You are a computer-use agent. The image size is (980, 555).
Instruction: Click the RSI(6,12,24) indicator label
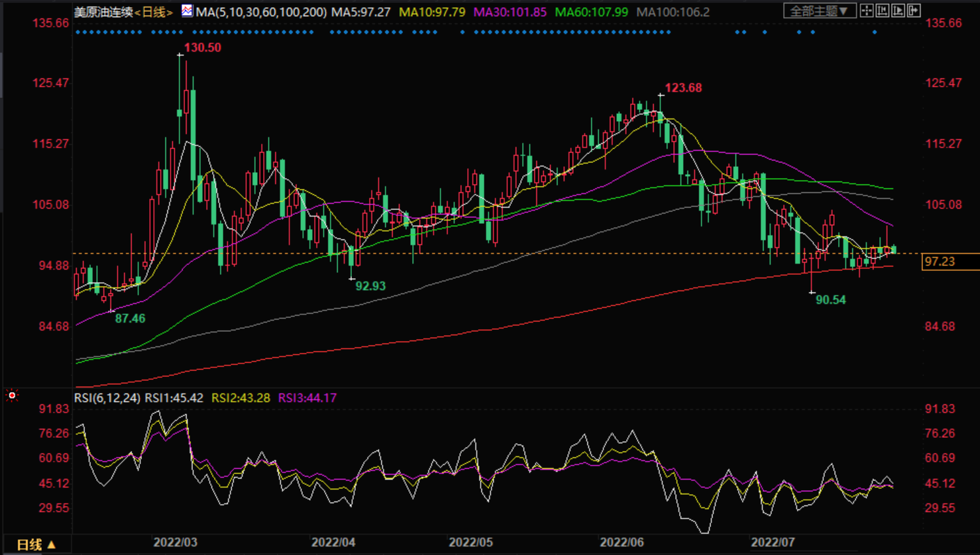coord(107,398)
